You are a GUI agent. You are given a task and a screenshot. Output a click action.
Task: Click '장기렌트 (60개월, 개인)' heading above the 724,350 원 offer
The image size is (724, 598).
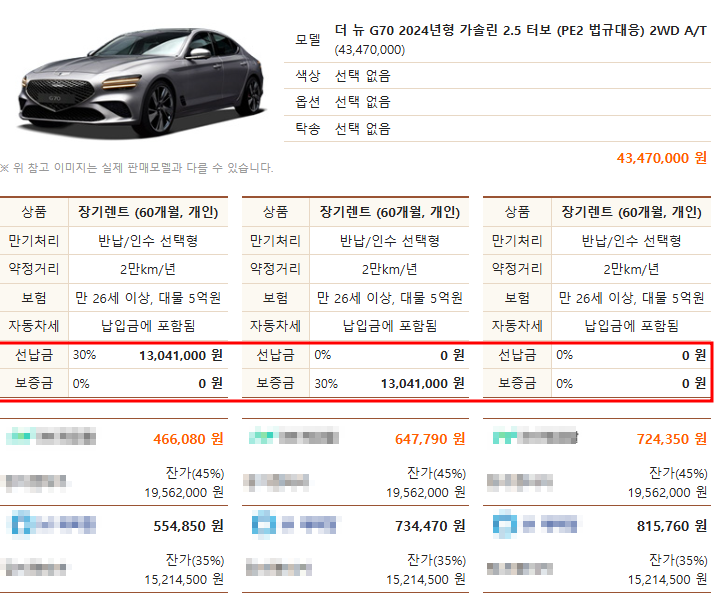click(x=632, y=212)
